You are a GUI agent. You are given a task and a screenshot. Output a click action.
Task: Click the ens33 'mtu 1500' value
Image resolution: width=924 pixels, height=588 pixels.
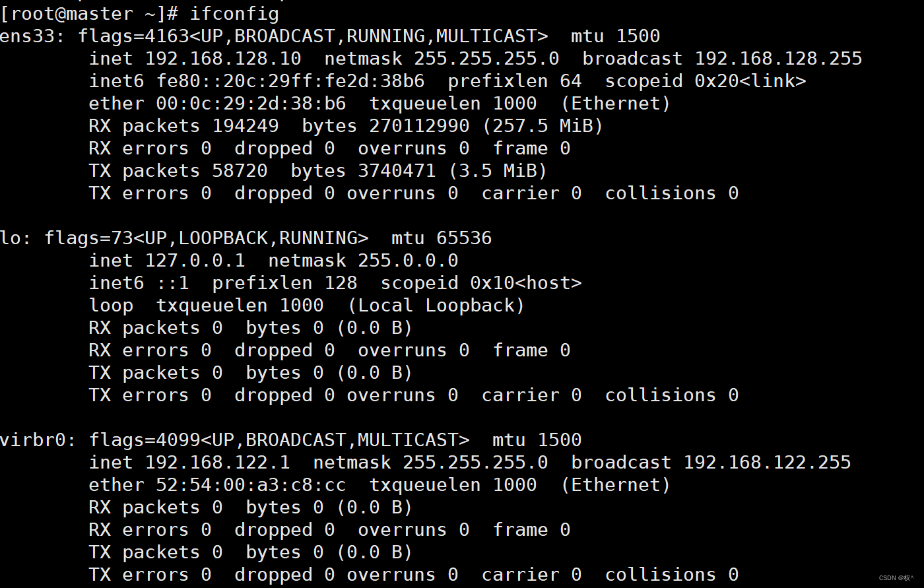click(615, 36)
